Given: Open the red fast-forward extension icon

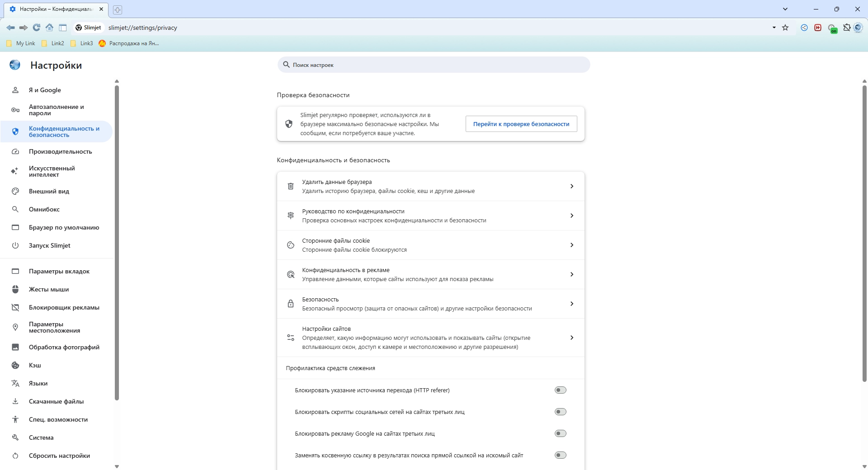Looking at the screenshot, I should click(x=818, y=28).
